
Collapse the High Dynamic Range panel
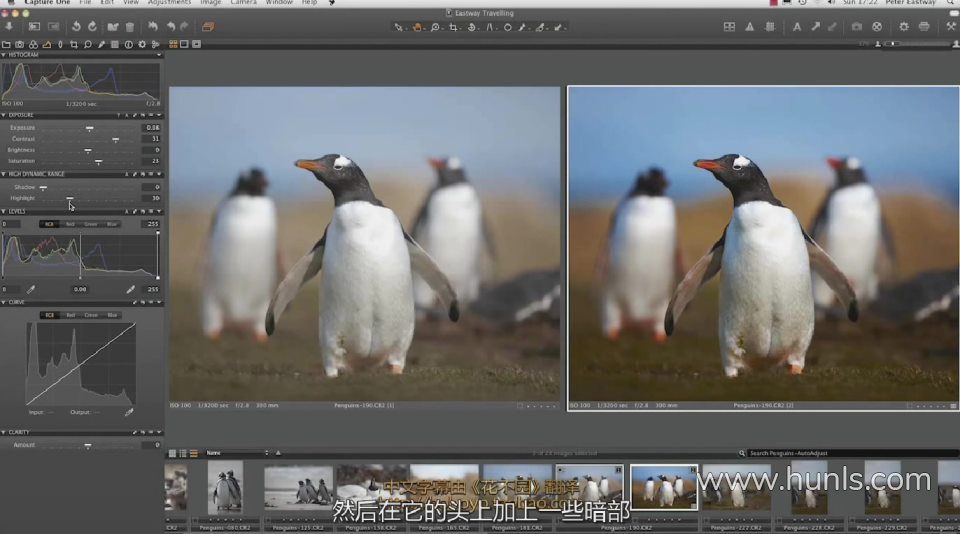(x=4, y=174)
